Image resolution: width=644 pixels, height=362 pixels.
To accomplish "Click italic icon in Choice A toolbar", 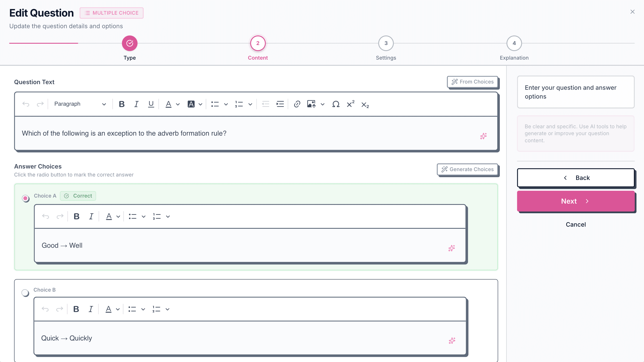I will click(91, 216).
